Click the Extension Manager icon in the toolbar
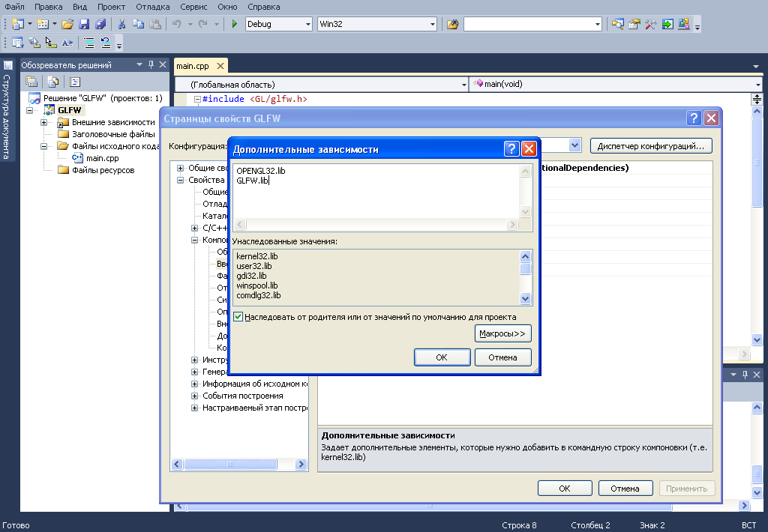768x532 pixels. 684,24
